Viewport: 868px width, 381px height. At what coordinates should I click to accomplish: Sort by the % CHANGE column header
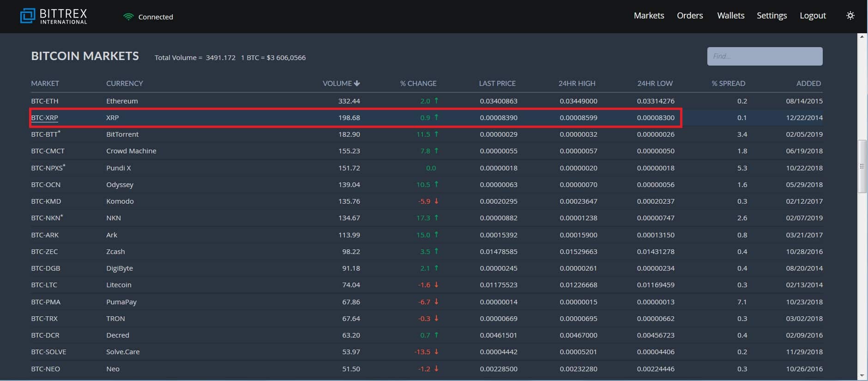[x=418, y=84]
